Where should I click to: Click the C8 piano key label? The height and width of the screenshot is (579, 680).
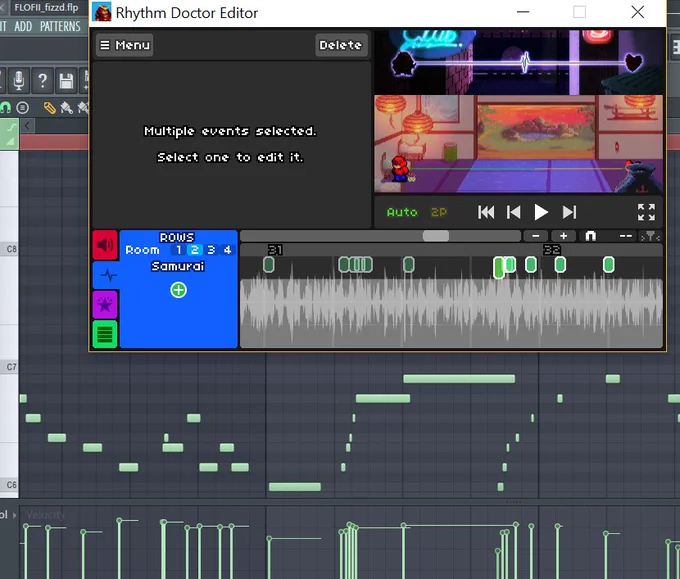click(x=11, y=249)
